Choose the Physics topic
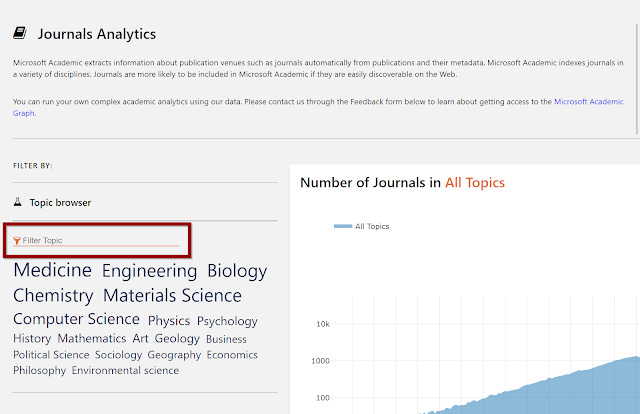 (x=169, y=321)
